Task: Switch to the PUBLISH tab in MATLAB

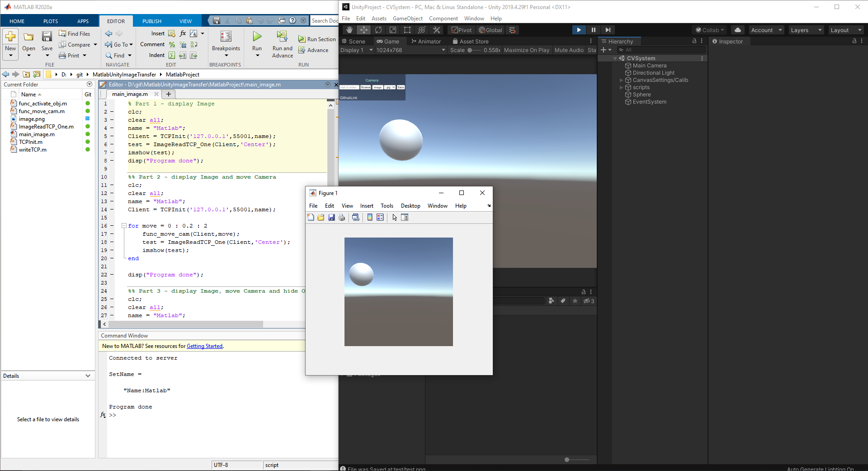Action: (151, 21)
